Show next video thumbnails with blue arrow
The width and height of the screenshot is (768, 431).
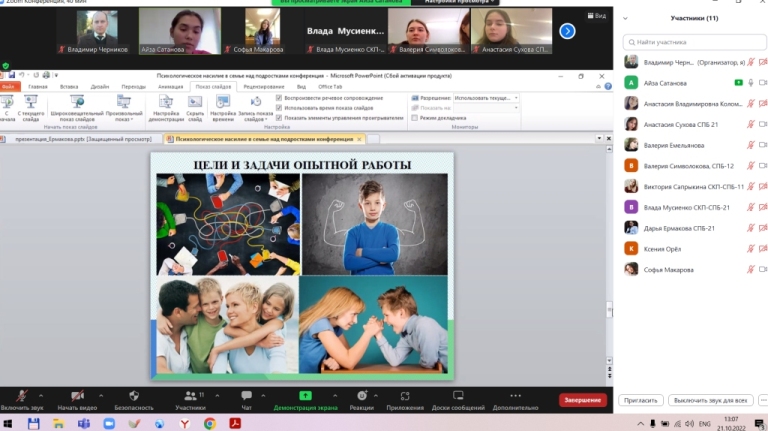567,31
